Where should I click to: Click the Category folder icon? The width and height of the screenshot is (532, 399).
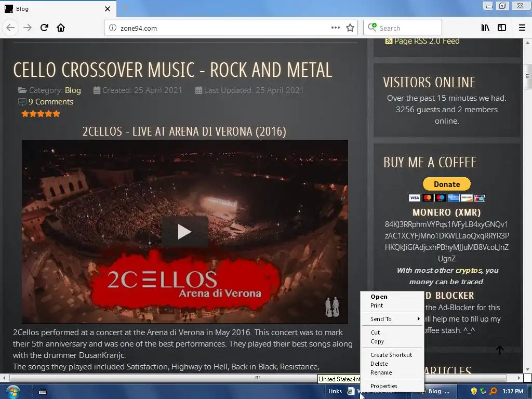pyautogui.click(x=22, y=90)
